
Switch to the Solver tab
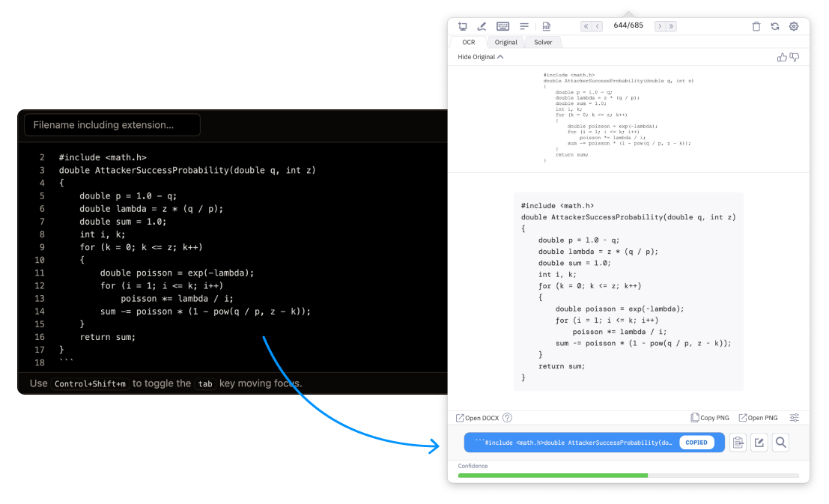point(543,42)
